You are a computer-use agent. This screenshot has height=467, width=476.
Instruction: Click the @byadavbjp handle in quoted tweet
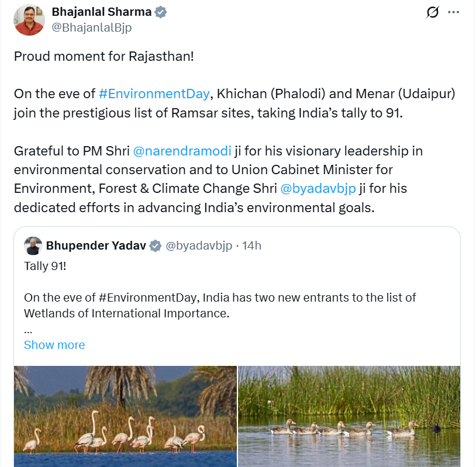point(199,245)
